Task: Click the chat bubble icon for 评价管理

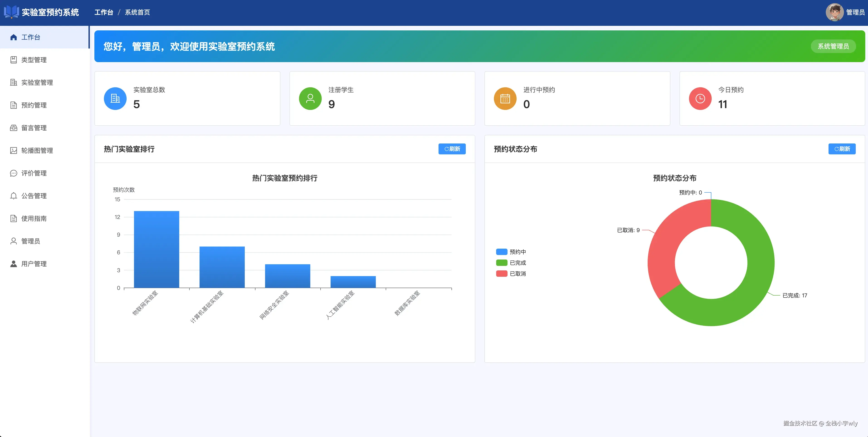Action: coord(13,173)
